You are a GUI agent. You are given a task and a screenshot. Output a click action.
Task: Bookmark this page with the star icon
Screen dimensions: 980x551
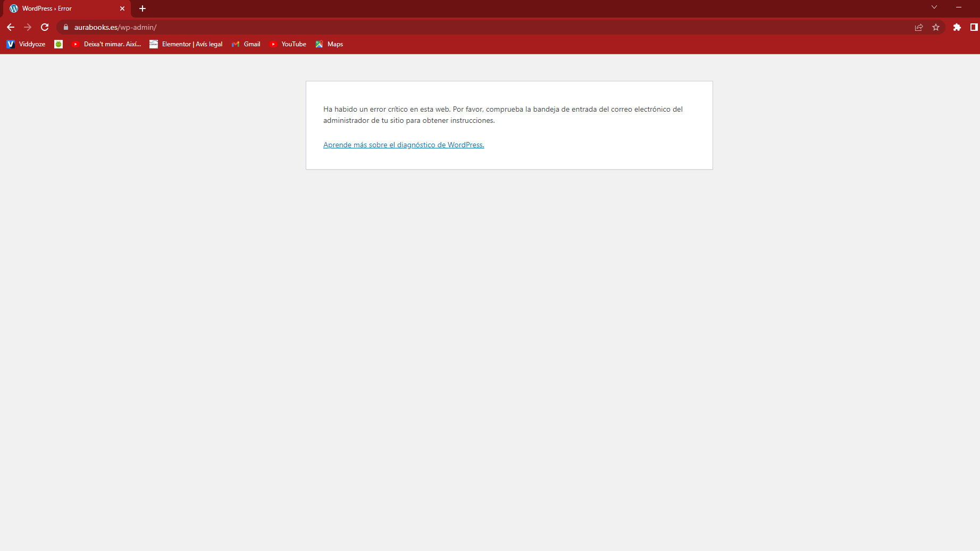tap(936, 27)
